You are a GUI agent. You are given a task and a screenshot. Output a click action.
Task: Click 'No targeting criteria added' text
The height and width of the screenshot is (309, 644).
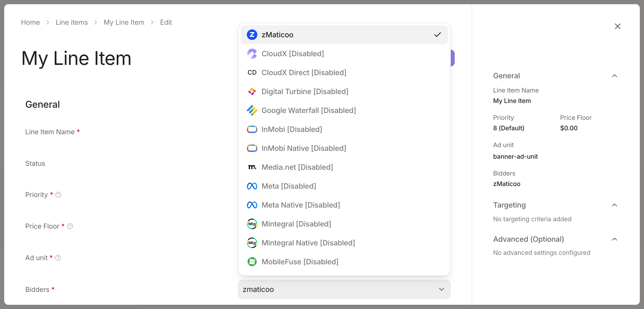[532, 219]
